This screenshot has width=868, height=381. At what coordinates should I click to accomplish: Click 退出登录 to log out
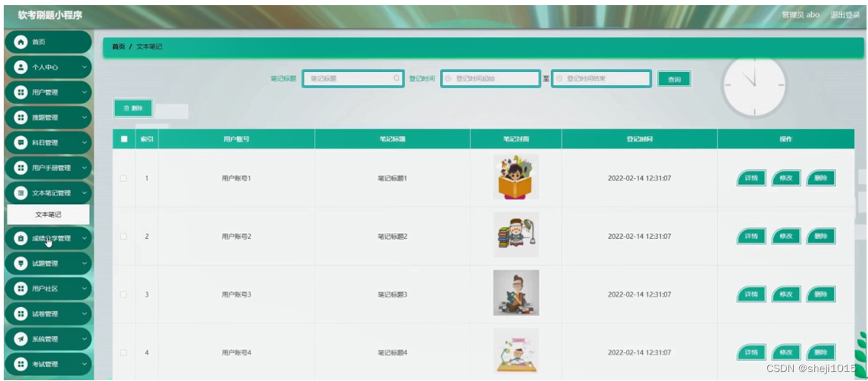coord(845,15)
